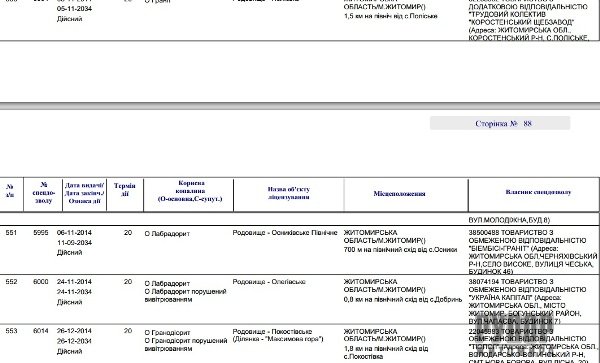This screenshot has height=363, width=600.
Task: Select 'О Лабрадорит' in row 551
Action: point(167,234)
